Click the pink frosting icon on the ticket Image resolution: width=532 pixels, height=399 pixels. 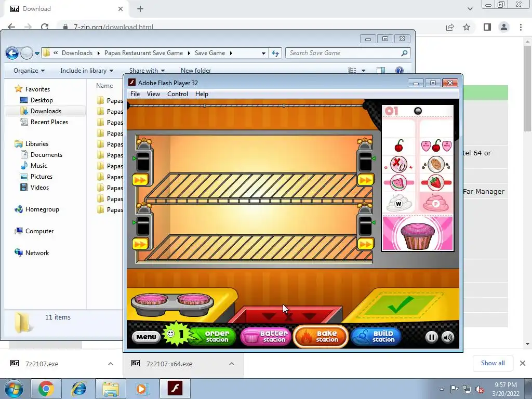point(436,203)
